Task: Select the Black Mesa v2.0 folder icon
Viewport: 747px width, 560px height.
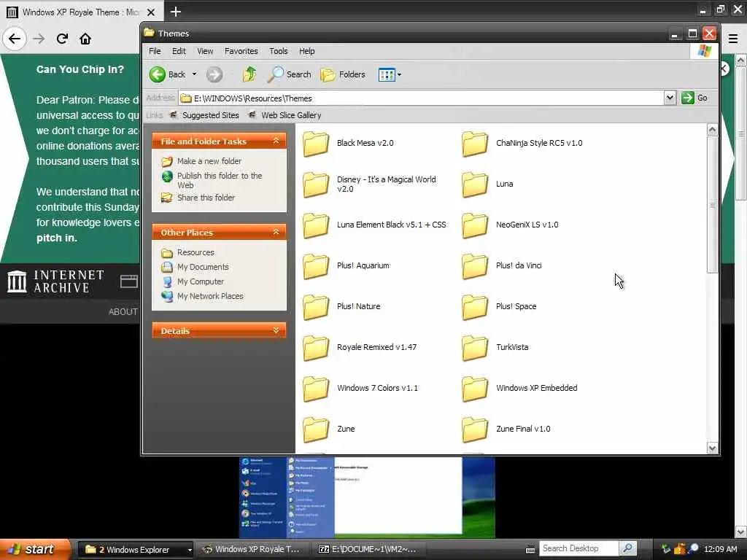Action: pos(316,144)
